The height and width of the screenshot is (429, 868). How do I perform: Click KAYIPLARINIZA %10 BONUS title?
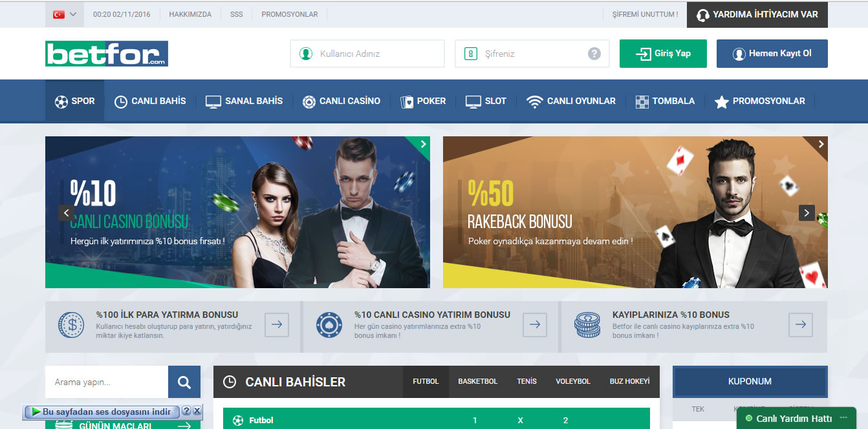point(671,315)
